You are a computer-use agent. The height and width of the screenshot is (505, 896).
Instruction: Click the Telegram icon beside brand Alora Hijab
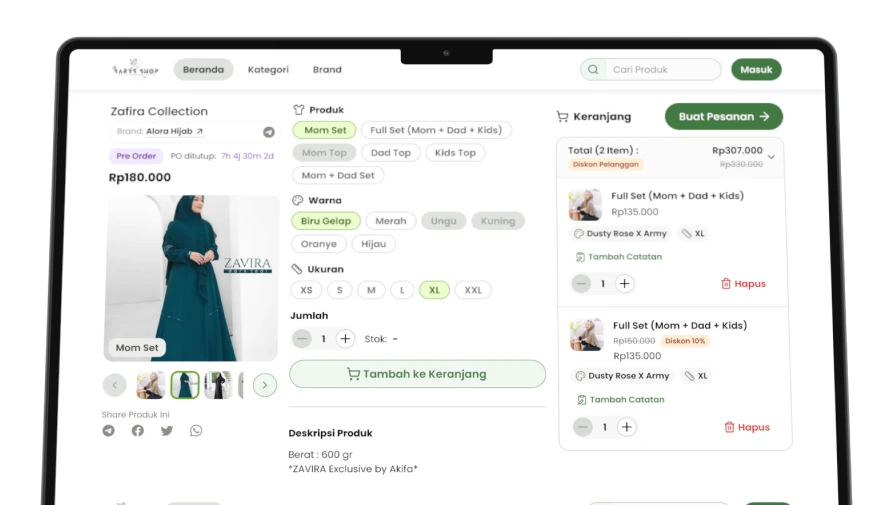pyautogui.click(x=268, y=132)
